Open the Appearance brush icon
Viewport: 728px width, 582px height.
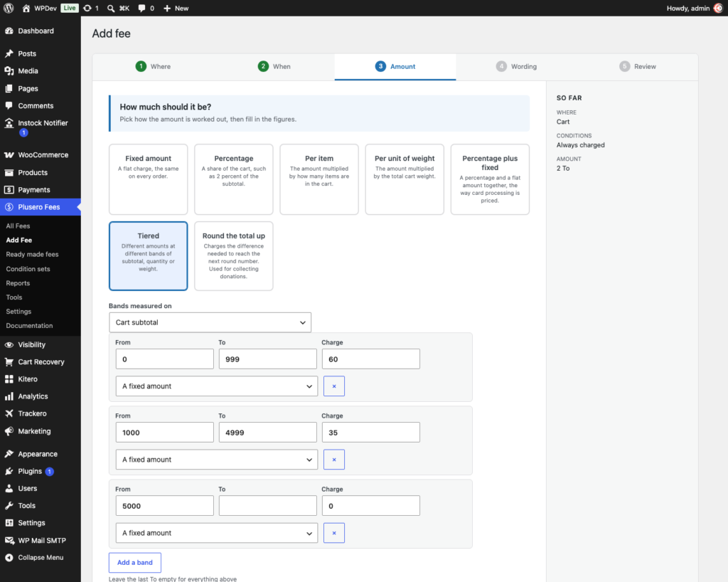pyautogui.click(x=9, y=454)
